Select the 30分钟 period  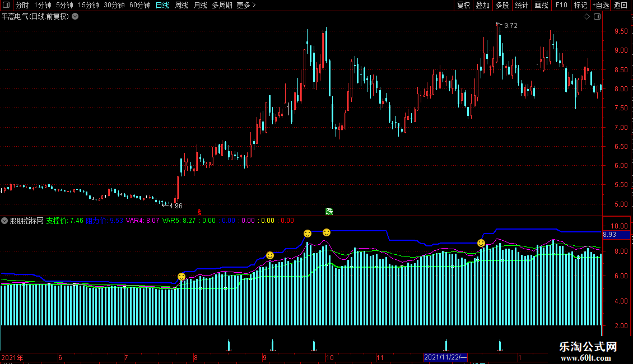[114, 5]
